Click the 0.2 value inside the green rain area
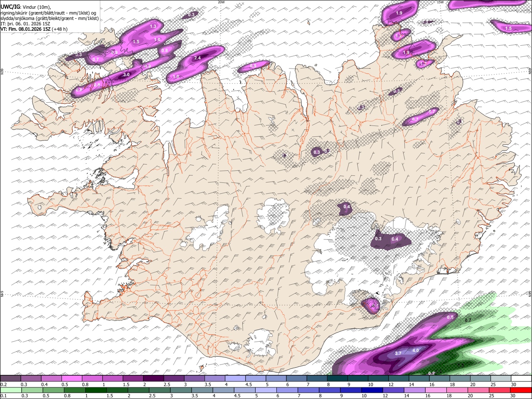Viewport: 532px width, 399px height. (431, 373)
